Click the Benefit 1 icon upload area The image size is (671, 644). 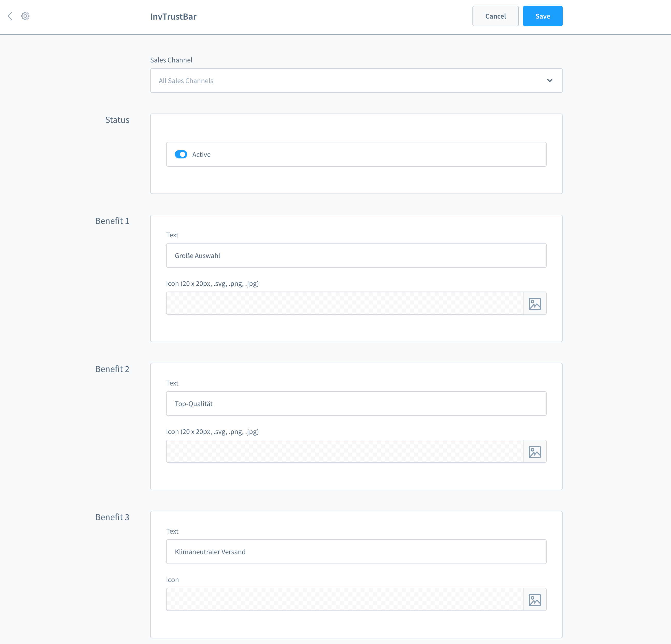pos(345,303)
